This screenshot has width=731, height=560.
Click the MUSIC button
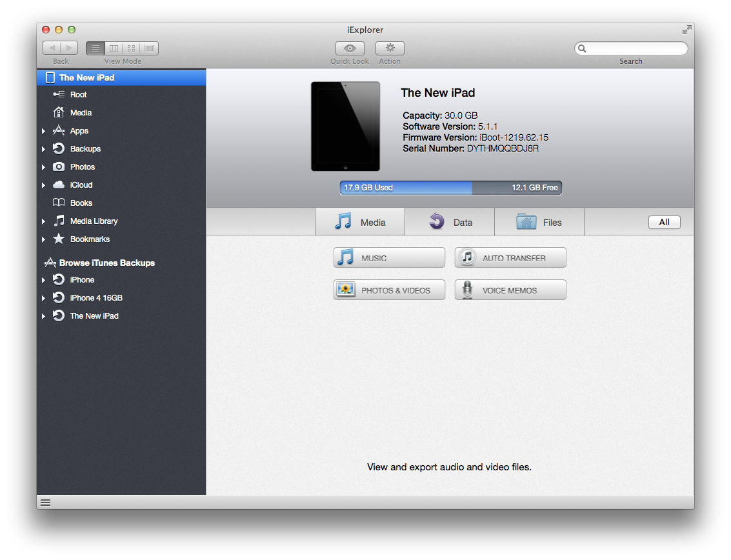tap(389, 258)
